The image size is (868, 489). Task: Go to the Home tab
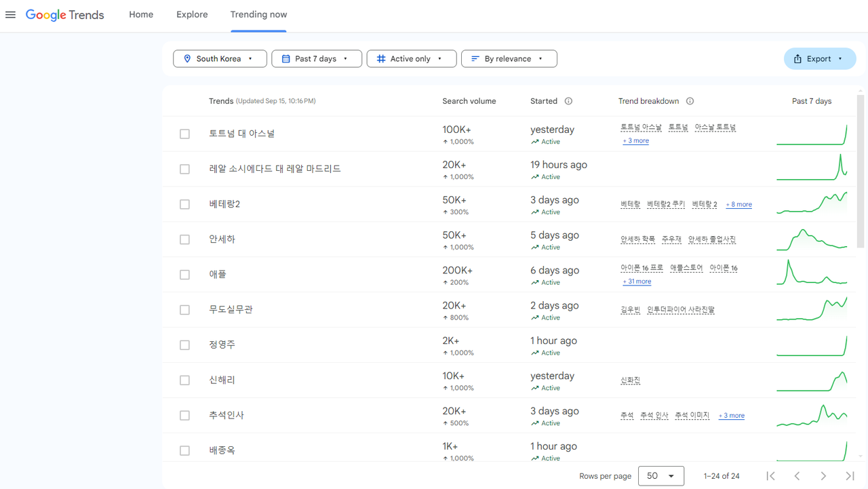(x=141, y=15)
